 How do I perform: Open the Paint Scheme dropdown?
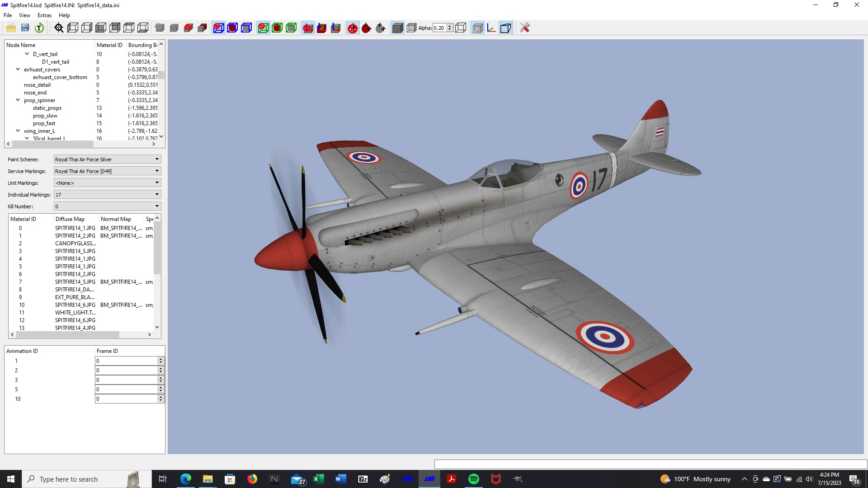(x=108, y=160)
